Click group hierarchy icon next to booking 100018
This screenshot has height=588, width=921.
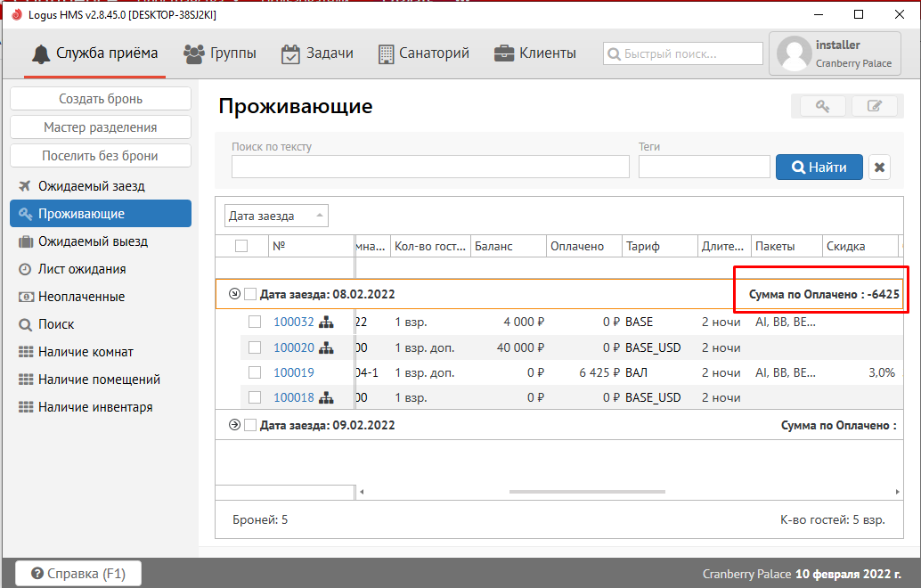(x=327, y=397)
